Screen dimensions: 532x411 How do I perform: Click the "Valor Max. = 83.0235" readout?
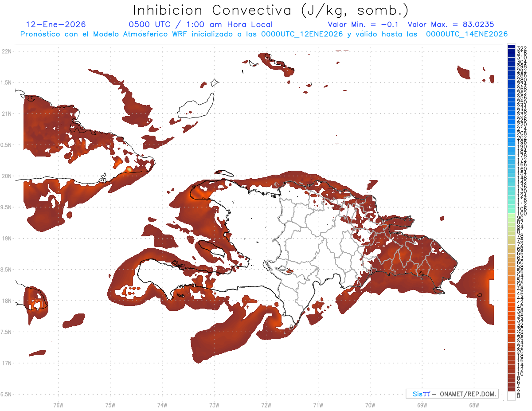click(x=450, y=24)
